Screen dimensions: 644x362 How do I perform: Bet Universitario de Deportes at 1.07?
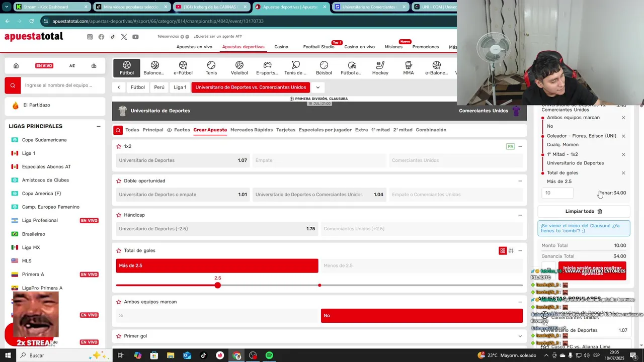[x=183, y=160]
